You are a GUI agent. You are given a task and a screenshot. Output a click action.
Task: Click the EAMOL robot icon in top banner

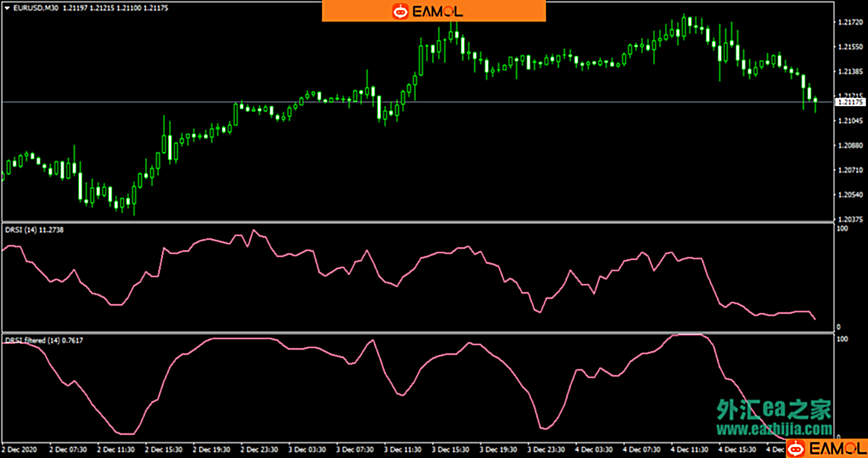pos(400,11)
